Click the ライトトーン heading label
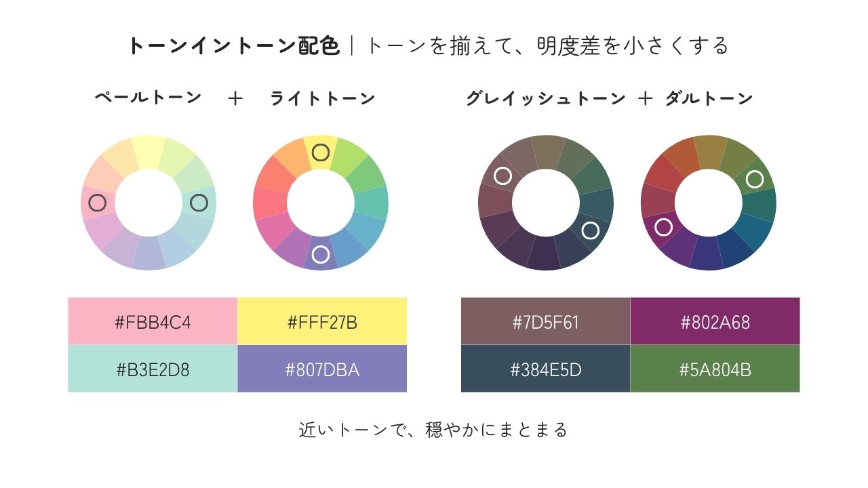 coord(322,98)
